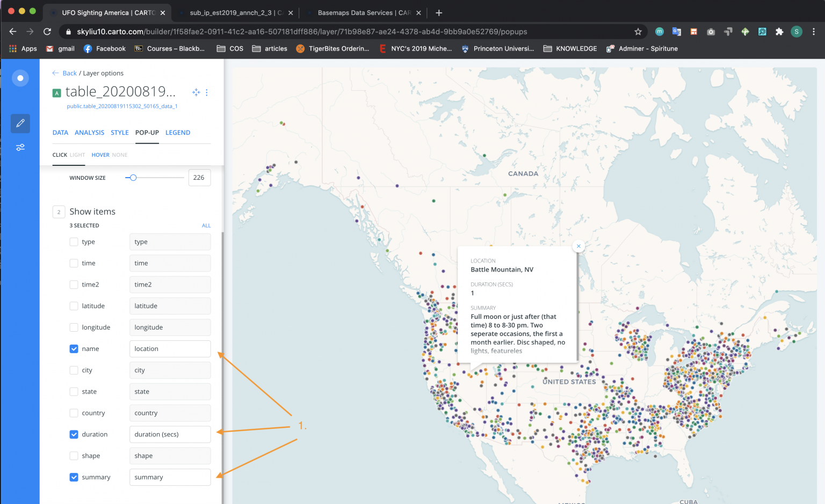The image size is (825, 504).
Task: Center map using the crosshair icon beside layer name
Action: 196,92
